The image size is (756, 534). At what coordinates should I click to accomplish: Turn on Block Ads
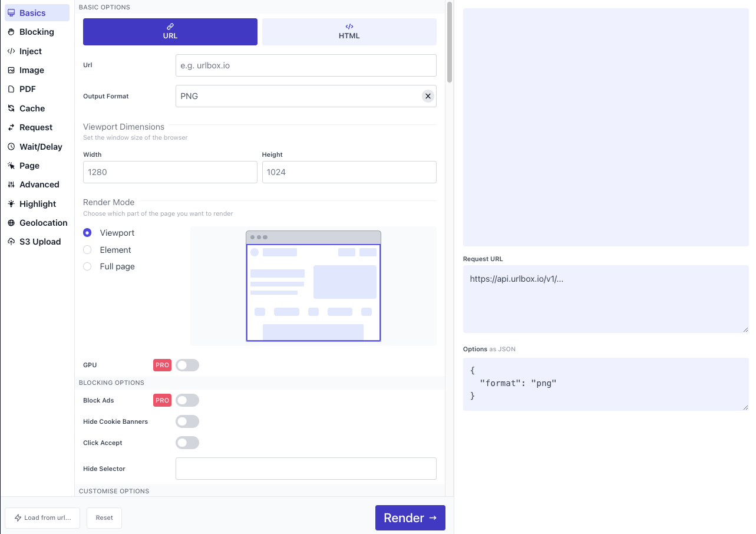[187, 400]
